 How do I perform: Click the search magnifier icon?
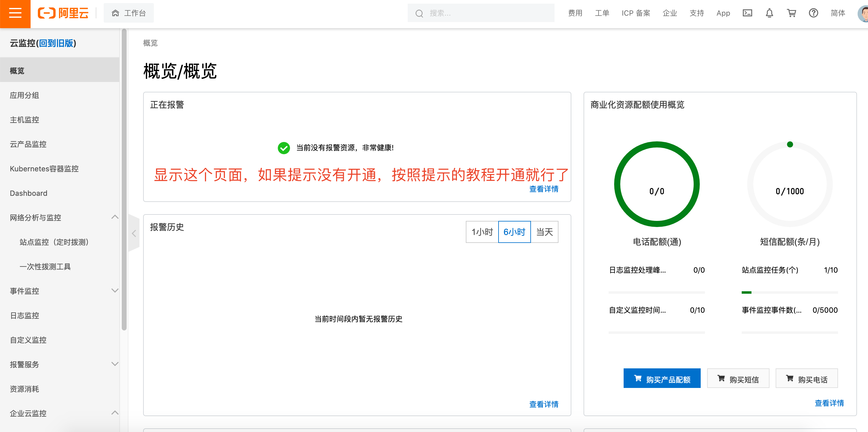pos(419,13)
